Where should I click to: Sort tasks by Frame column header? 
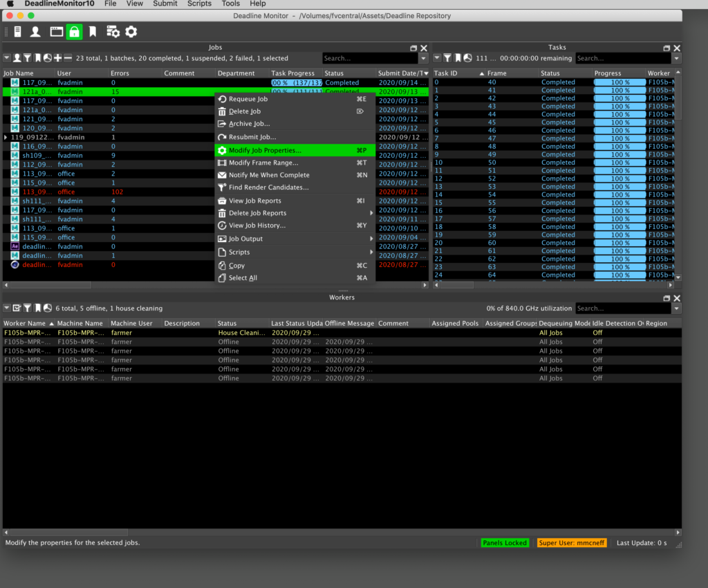tap(512, 73)
